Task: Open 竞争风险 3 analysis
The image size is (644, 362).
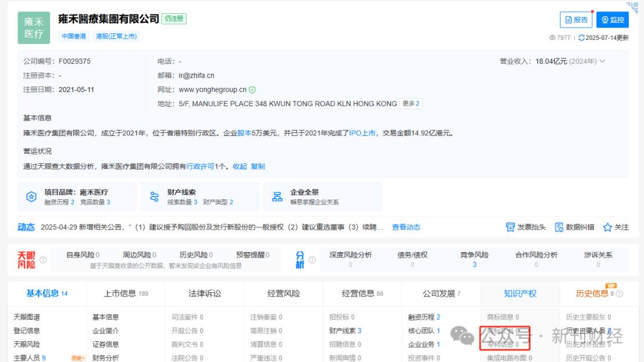Action: 475,259
